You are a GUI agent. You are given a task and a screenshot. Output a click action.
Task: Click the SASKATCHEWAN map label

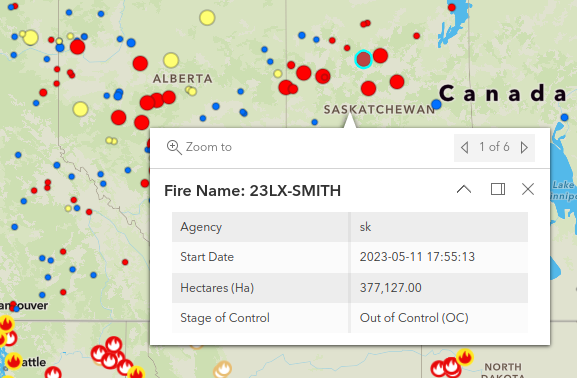pos(379,109)
